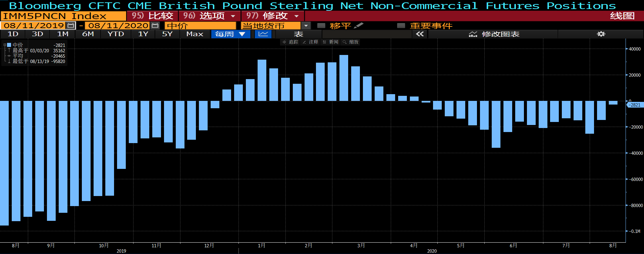
Task: Click the 2020 year label on x-axis
Action: tap(432, 251)
